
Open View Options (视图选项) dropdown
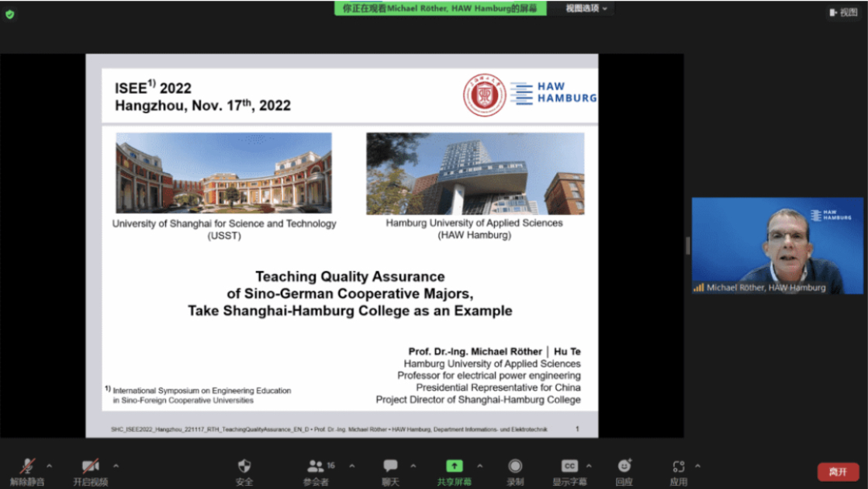click(x=586, y=9)
